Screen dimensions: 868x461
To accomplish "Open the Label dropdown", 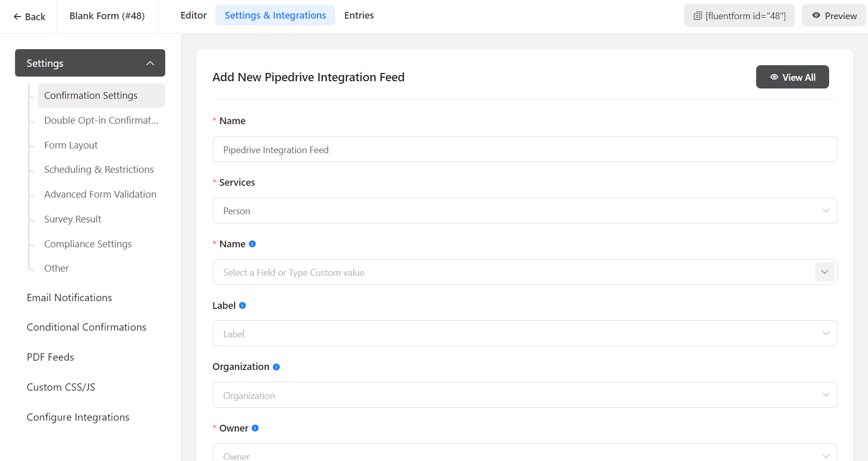I will coord(525,334).
